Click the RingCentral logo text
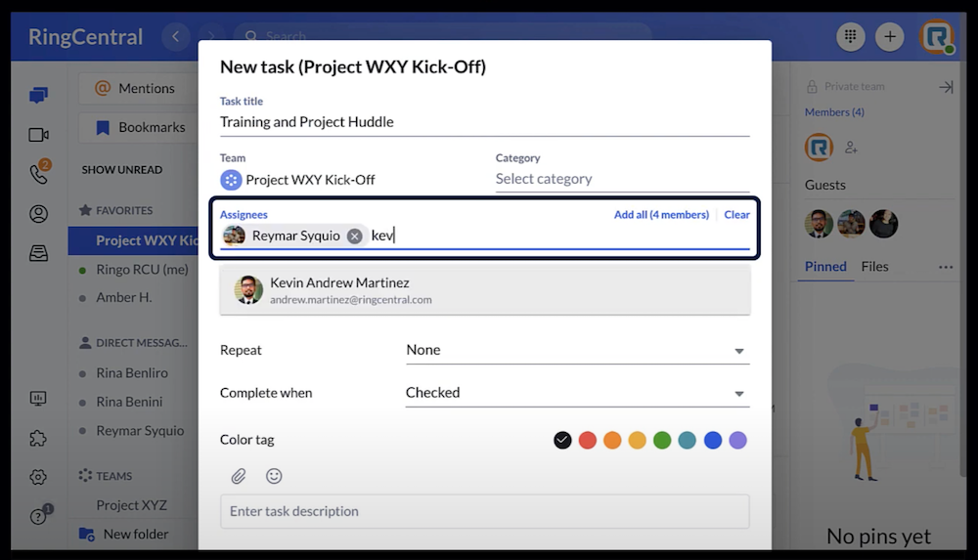The height and width of the screenshot is (560, 978). (85, 37)
